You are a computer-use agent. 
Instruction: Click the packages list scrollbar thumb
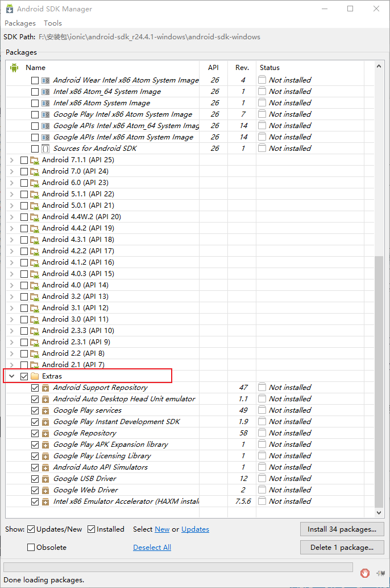[379, 382]
